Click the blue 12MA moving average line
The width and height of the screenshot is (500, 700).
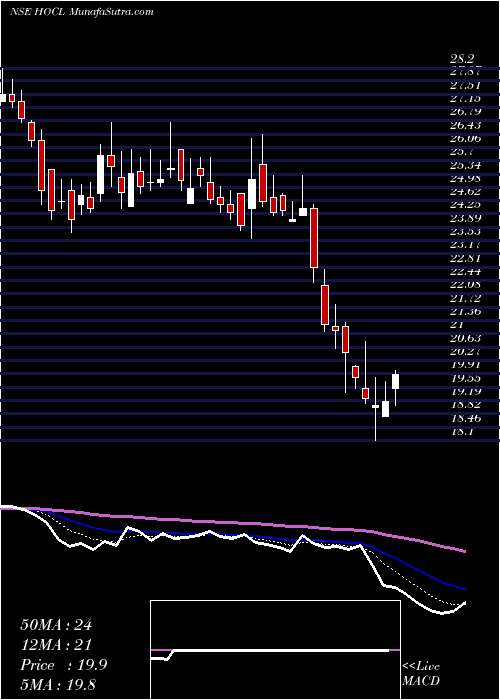(250, 537)
